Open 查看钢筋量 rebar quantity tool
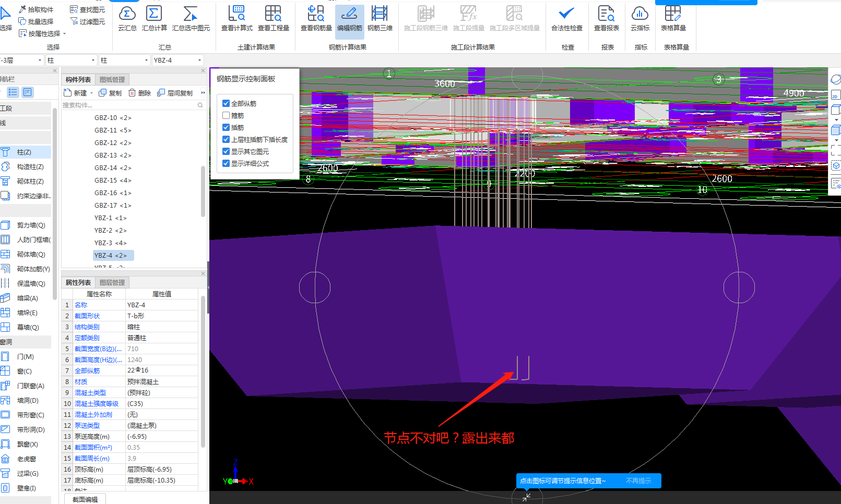This screenshot has height=504, width=841. (x=316, y=19)
